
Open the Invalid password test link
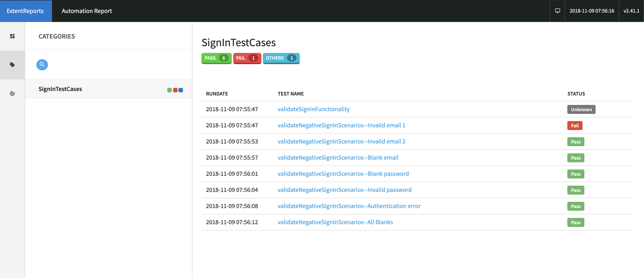coord(344,190)
